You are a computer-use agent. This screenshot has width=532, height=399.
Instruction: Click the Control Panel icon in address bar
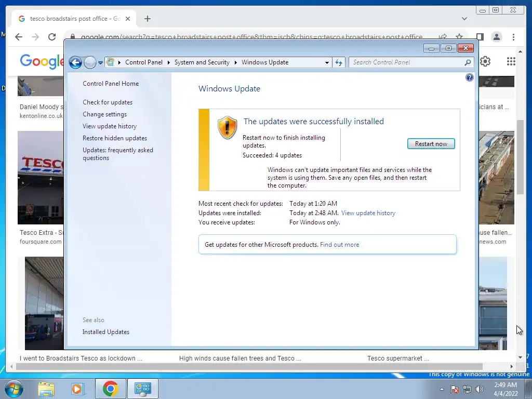[110, 62]
